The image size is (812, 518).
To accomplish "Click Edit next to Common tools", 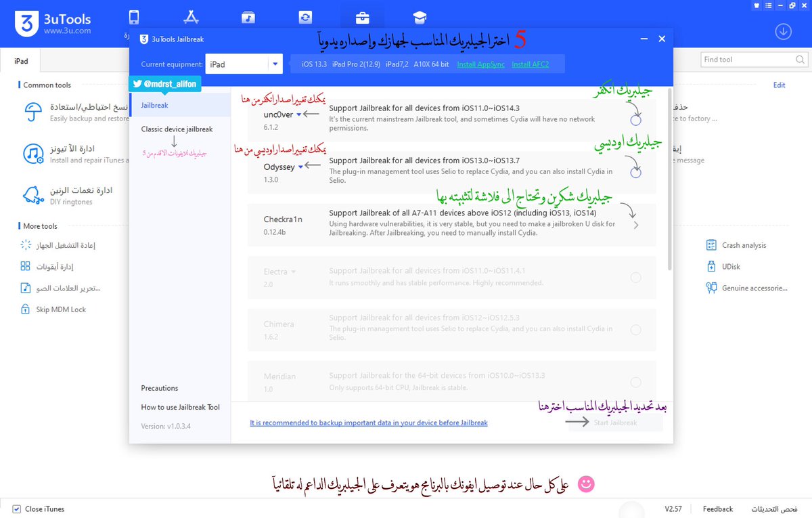I will click(780, 85).
